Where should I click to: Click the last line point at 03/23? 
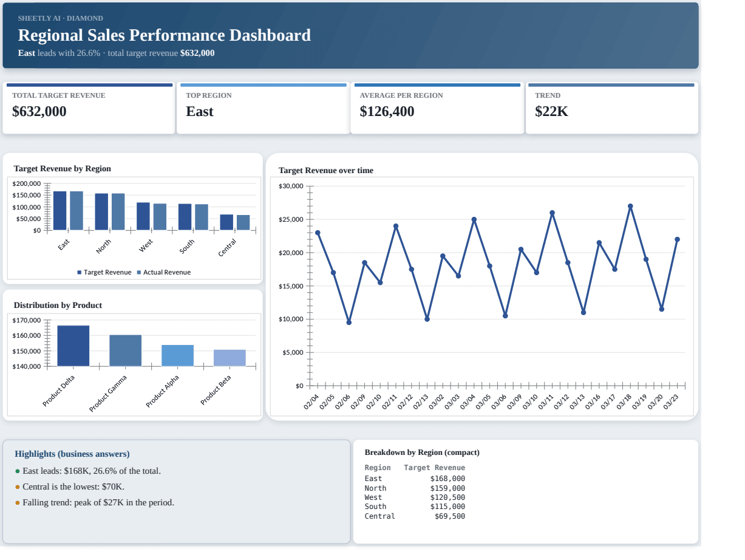(678, 239)
